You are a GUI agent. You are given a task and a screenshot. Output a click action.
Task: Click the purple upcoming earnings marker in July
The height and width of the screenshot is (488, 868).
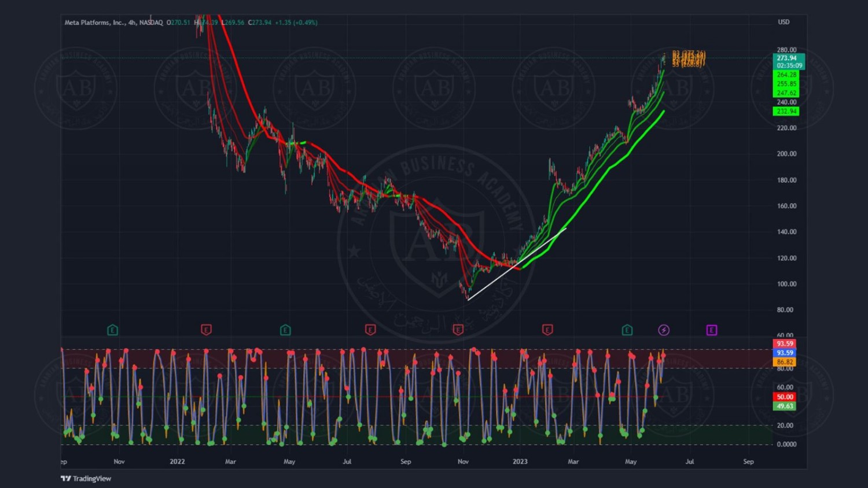tap(712, 330)
